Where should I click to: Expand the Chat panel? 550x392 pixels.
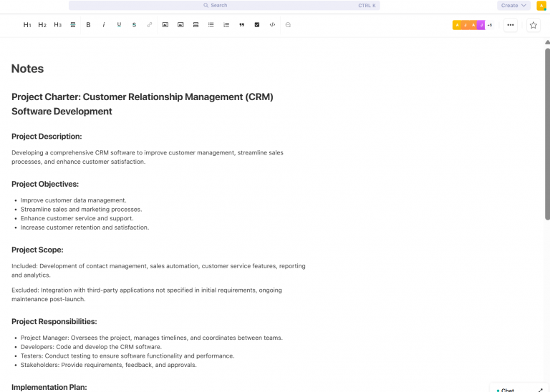tap(541, 390)
